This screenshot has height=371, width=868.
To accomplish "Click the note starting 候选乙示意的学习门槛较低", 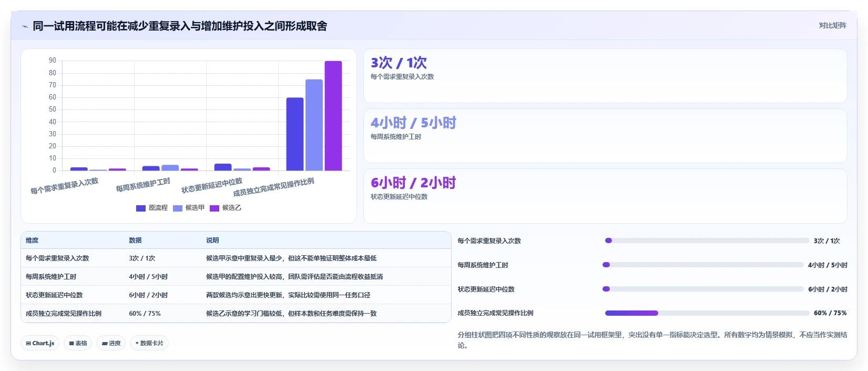I will click(291, 314).
